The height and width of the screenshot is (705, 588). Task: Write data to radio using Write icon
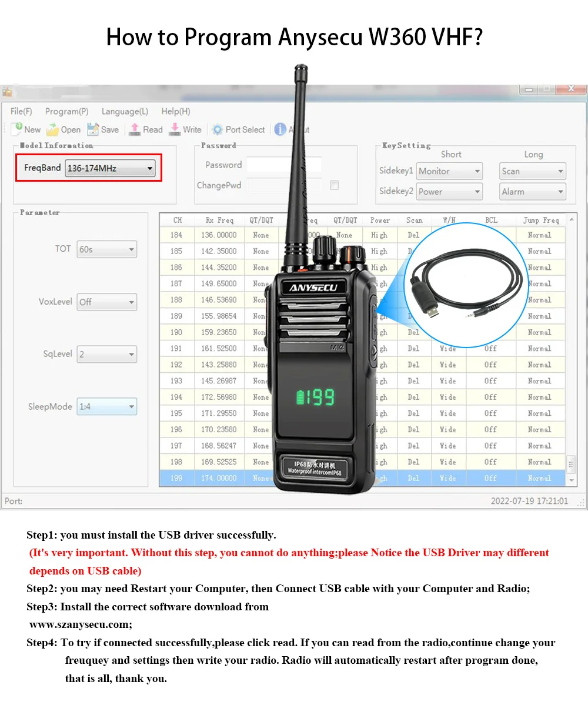point(175,129)
